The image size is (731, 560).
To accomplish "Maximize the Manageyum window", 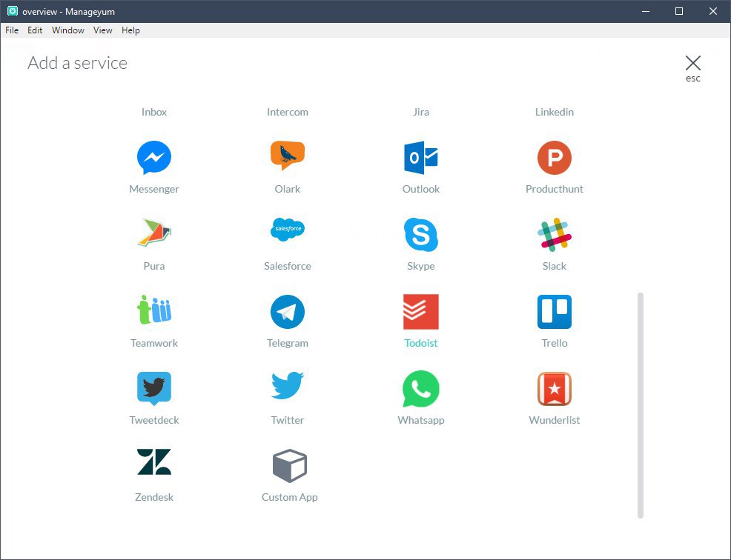I will coord(679,11).
